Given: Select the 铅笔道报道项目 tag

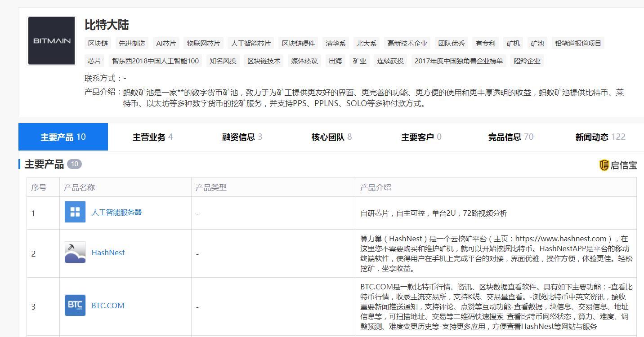Looking at the screenshot, I should [x=578, y=43].
